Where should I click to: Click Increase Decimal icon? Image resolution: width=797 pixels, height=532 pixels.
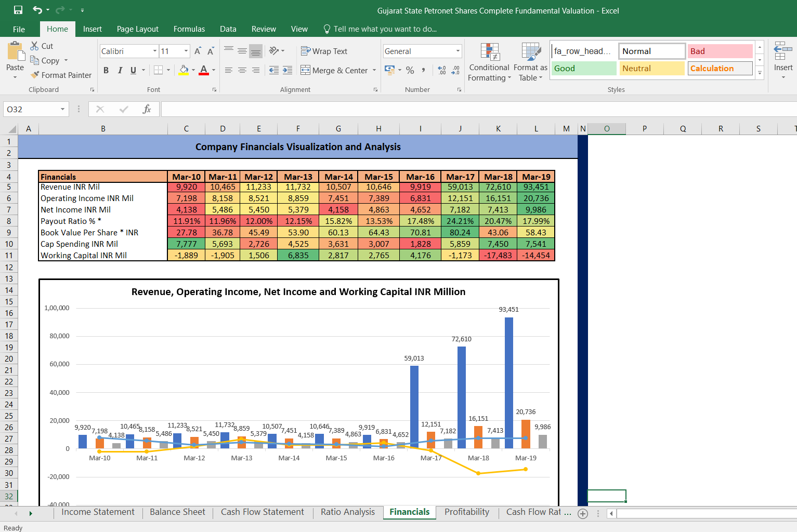click(x=442, y=70)
